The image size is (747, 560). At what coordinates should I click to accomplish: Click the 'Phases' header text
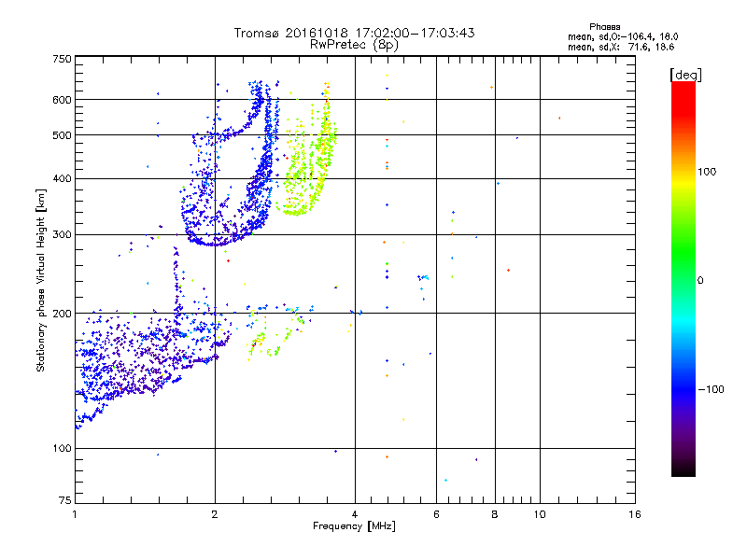pos(604,27)
